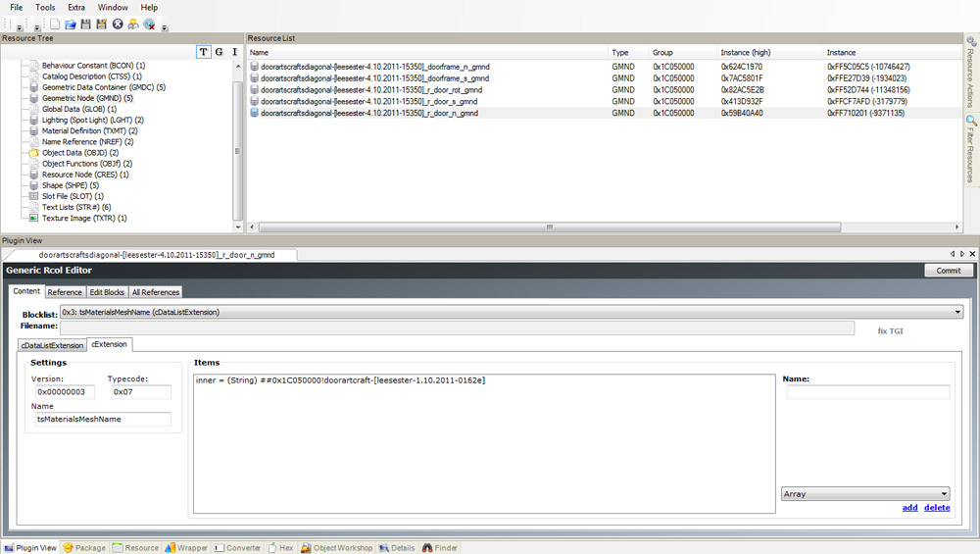Switch to the Edit Blocks tab
Viewport: 980px width, 554px height.
tap(107, 292)
